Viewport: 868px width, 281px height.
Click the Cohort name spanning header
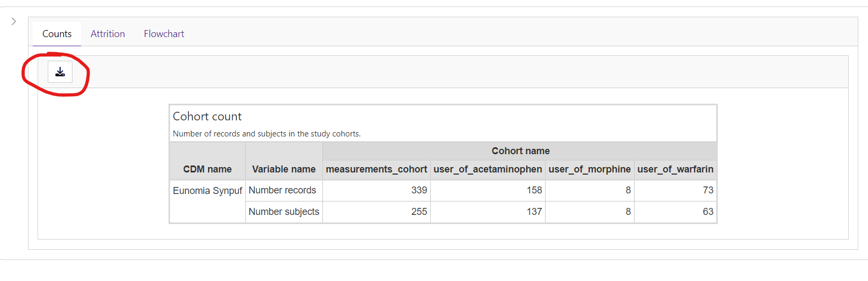520,151
